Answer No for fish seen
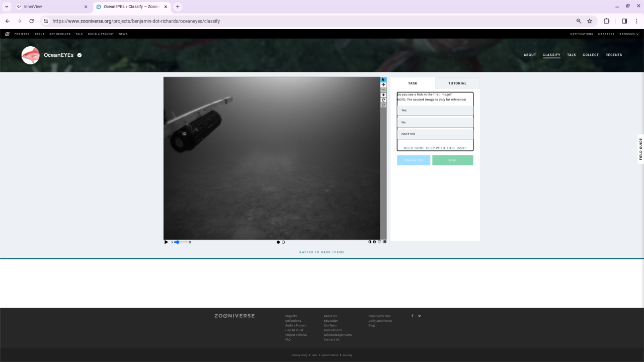 coord(435,122)
